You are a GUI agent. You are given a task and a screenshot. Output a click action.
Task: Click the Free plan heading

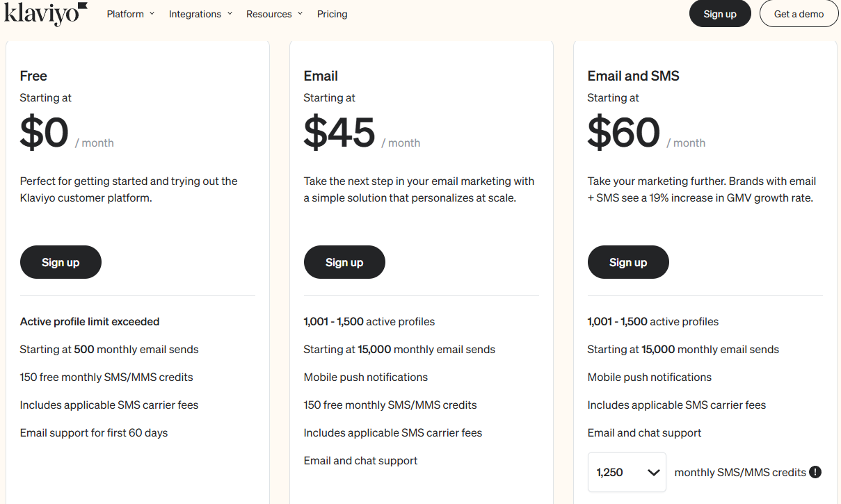pos(33,76)
